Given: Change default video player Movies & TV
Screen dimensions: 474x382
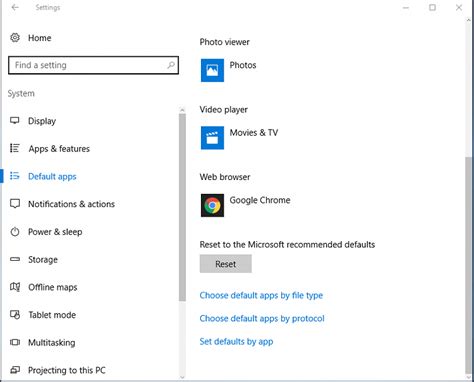Looking at the screenshot, I should coord(254,132).
